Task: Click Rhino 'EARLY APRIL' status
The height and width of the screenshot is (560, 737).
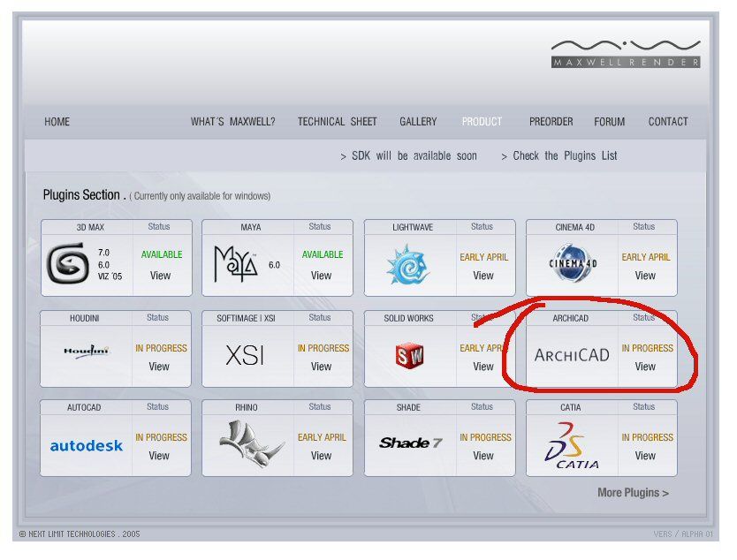Action: [x=322, y=437]
